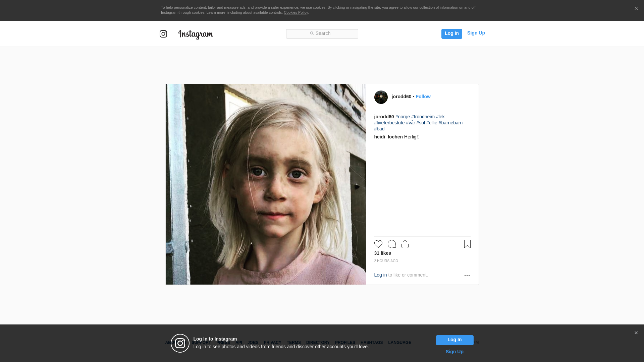
Task: Click the Instagram wordmark logo
Action: (196, 34)
